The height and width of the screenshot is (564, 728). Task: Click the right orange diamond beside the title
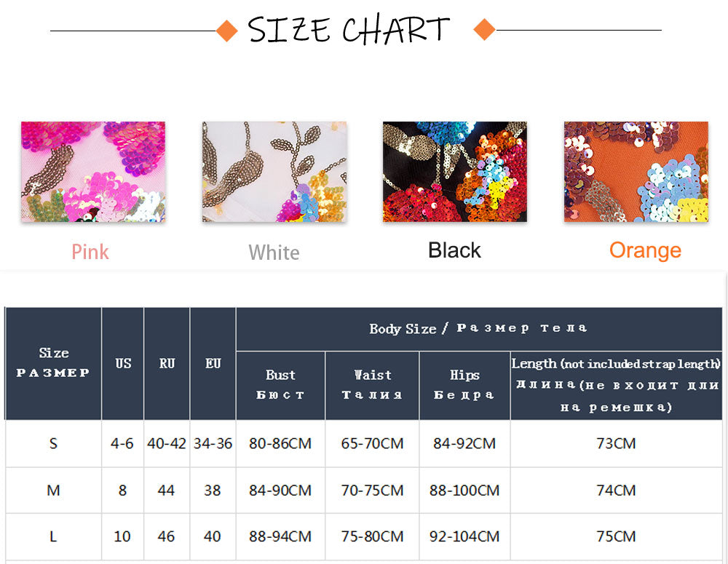coord(484,30)
